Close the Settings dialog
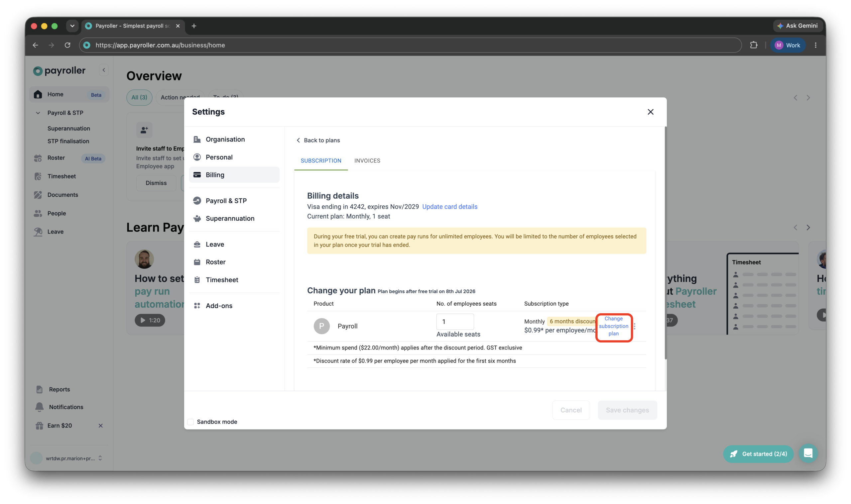Image resolution: width=851 pixels, height=504 pixels. (x=650, y=112)
